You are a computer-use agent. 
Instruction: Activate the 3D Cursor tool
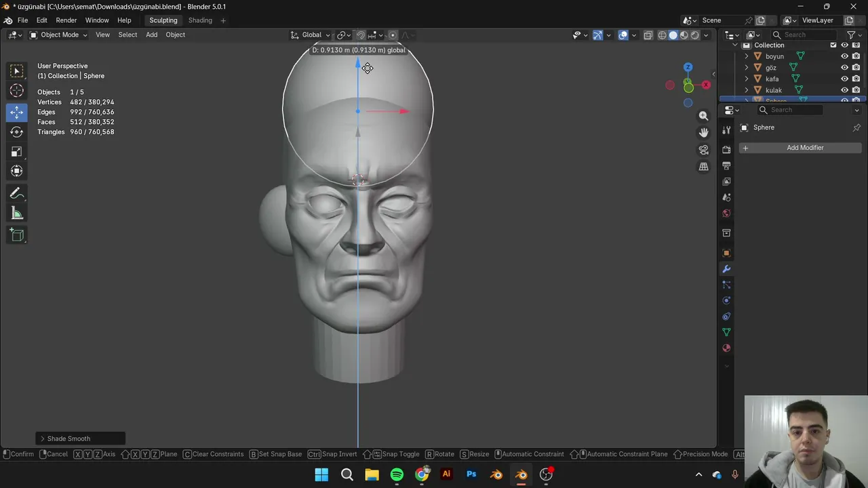[x=17, y=91]
